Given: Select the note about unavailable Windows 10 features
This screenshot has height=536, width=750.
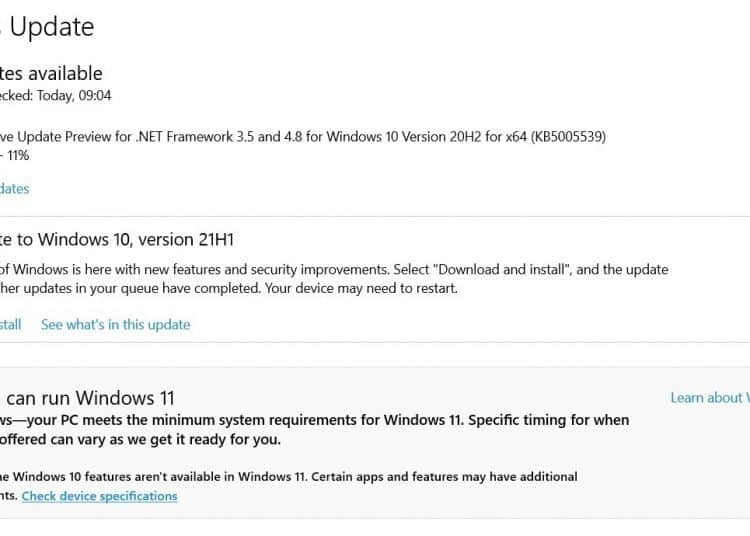Looking at the screenshot, I should pos(154,477).
